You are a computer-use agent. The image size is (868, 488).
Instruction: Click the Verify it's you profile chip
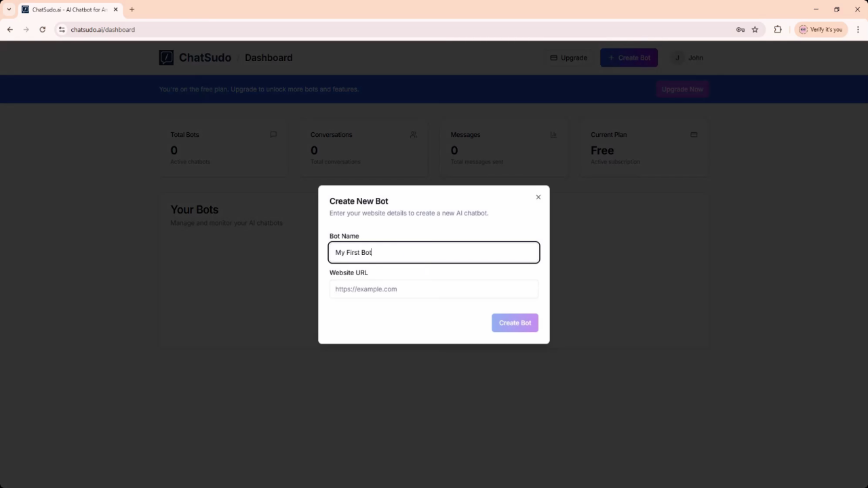click(x=821, y=29)
